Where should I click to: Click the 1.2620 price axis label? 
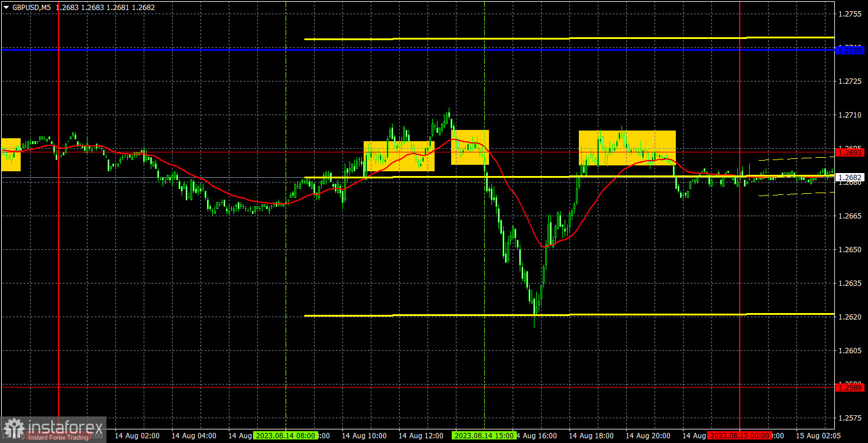coord(851,317)
